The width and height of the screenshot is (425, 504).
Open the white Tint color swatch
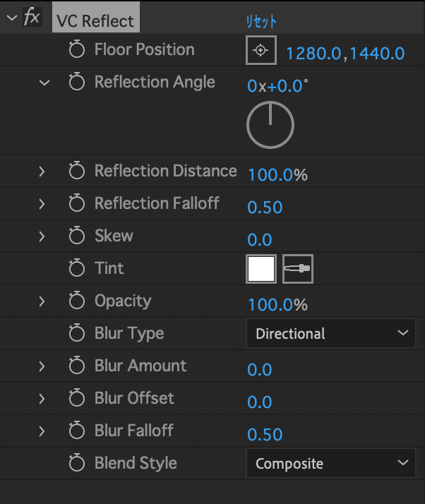tap(261, 269)
